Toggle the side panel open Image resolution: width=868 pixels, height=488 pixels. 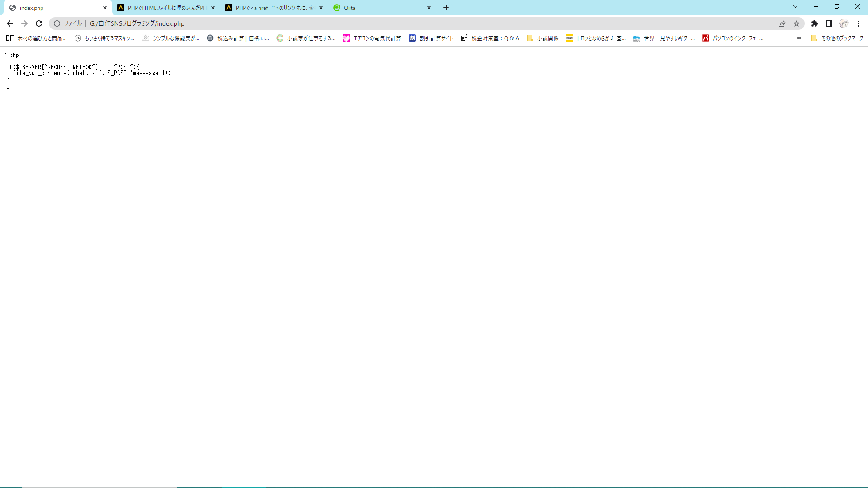830,23
